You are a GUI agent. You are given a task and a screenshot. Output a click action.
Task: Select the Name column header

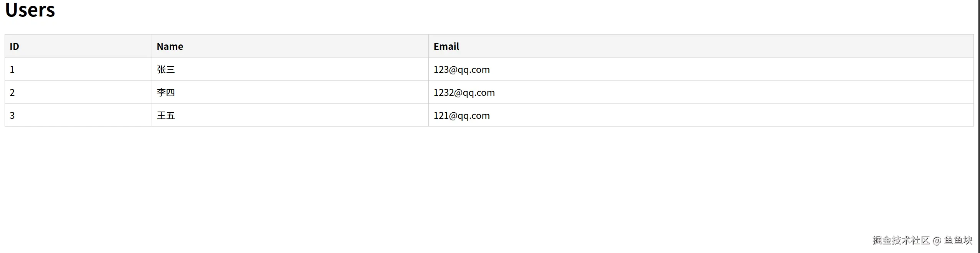[170, 46]
